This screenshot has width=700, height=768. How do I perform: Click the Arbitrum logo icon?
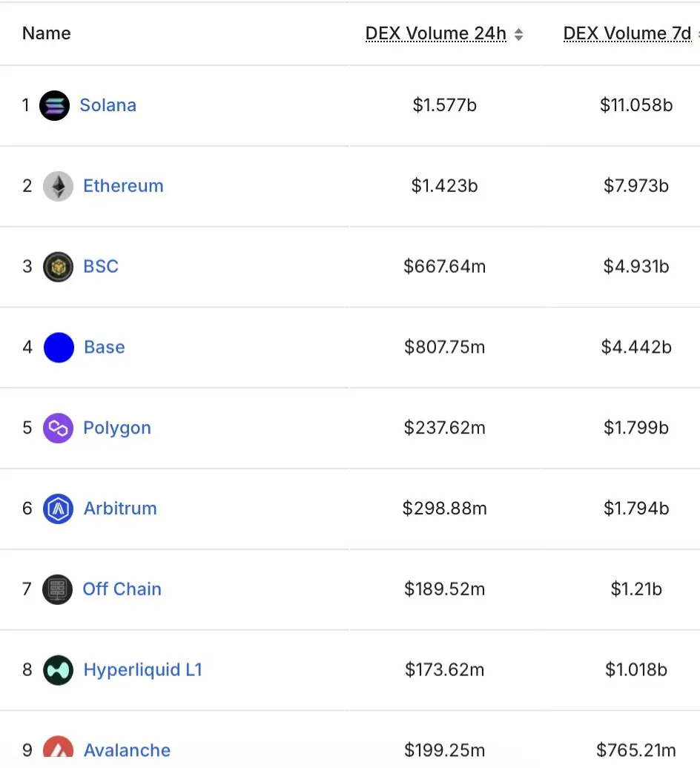[58, 509]
